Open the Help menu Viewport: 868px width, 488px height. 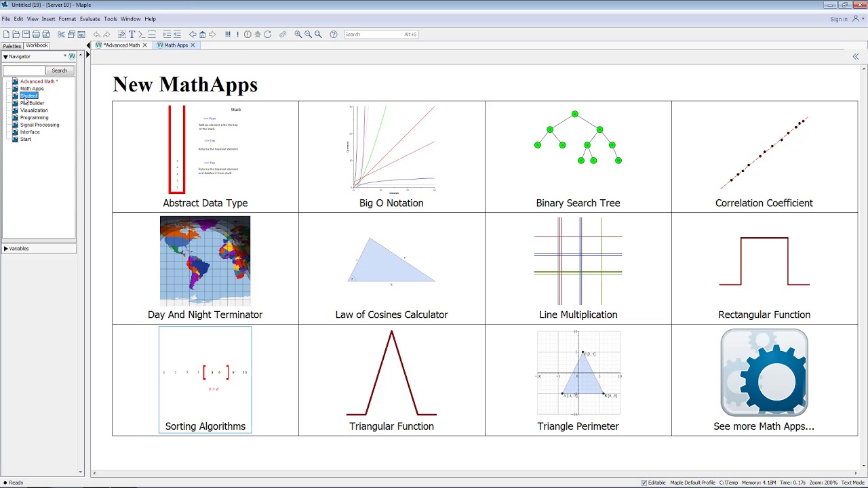pos(150,19)
